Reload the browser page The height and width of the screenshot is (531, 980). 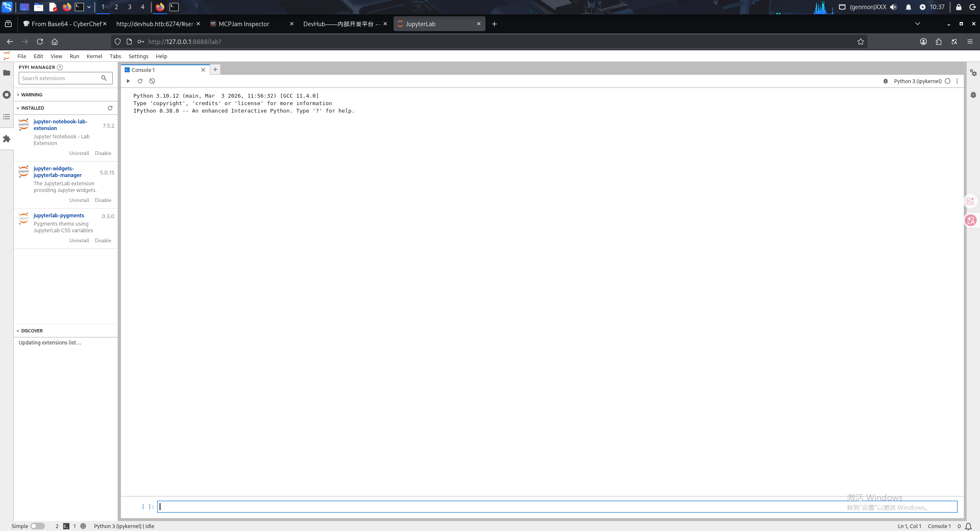40,42
